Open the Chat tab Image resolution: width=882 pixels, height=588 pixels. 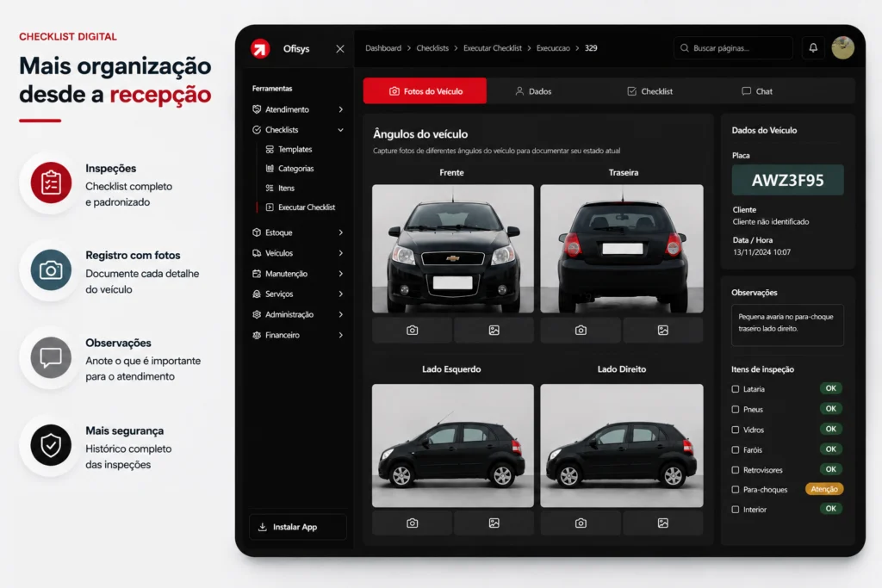click(x=757, y=91)
